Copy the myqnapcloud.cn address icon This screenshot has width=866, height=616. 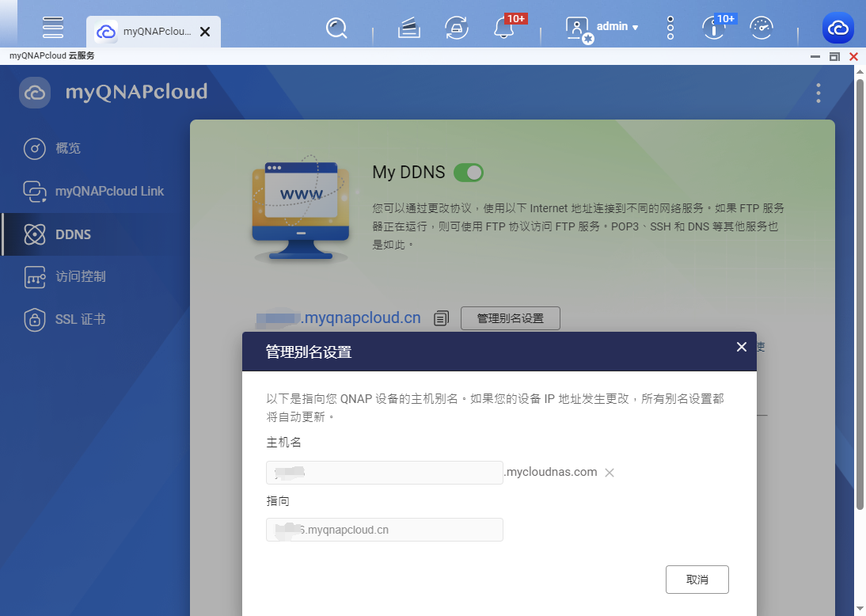click(x=441, y=318)
